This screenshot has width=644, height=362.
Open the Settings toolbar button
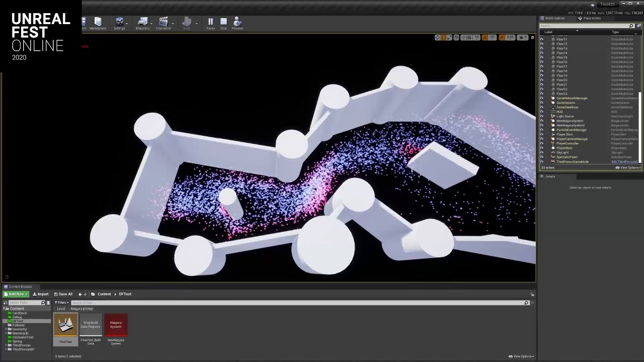pos(119,23)
